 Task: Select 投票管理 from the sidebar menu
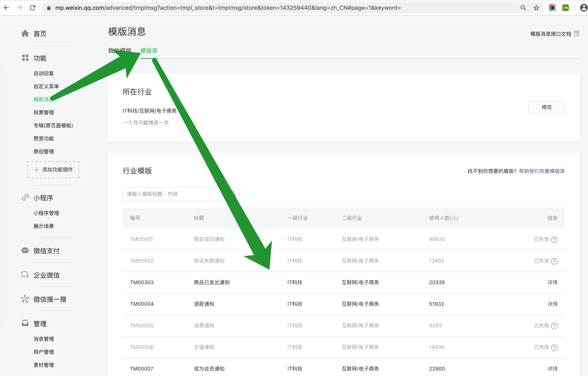pos(44,112)
